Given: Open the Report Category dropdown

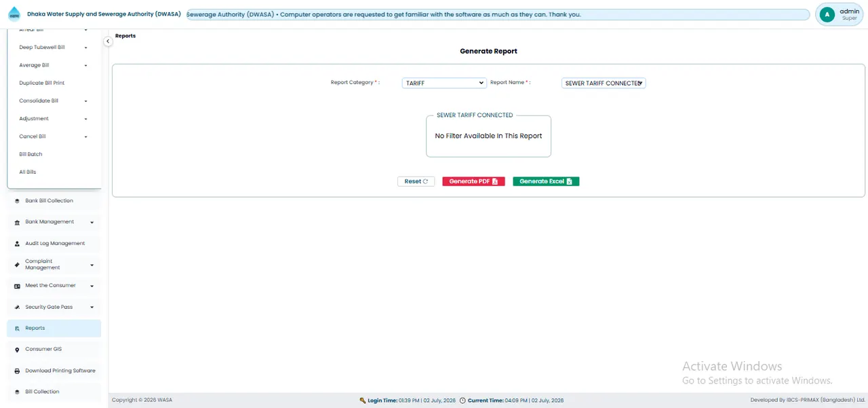Looking at the screenshot, I should coord(444,83).
